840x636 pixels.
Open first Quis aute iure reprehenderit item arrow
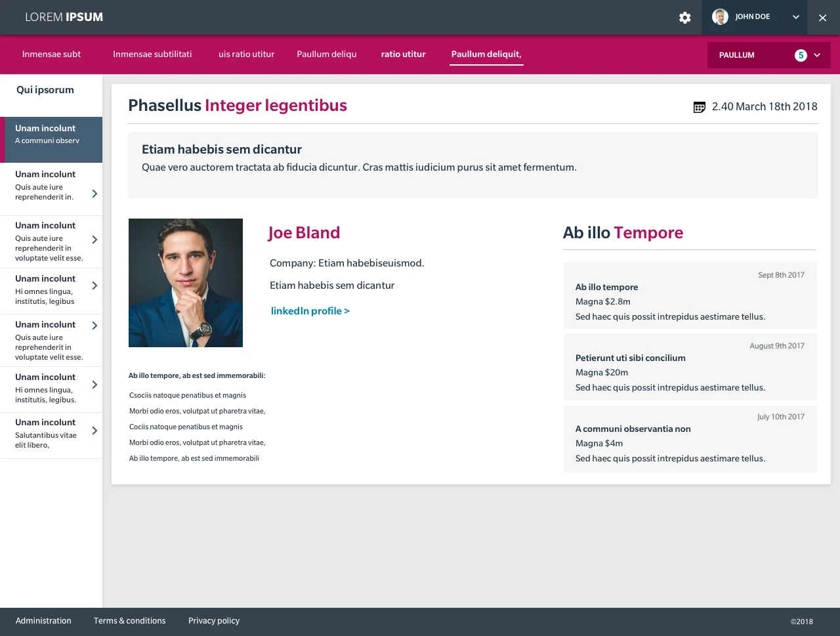pos(94,194)
